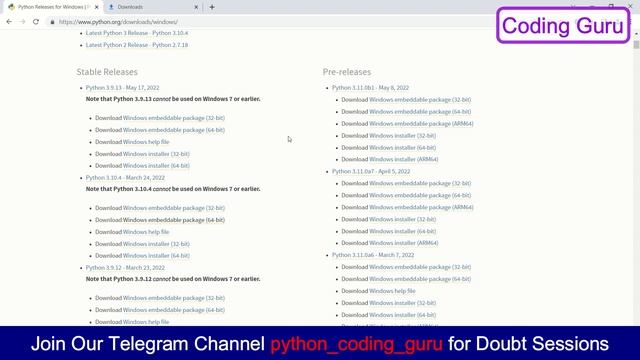Open a new tab with plus icon
The width and height of the screenshot is (640, 360).
(x=212, y=7)
